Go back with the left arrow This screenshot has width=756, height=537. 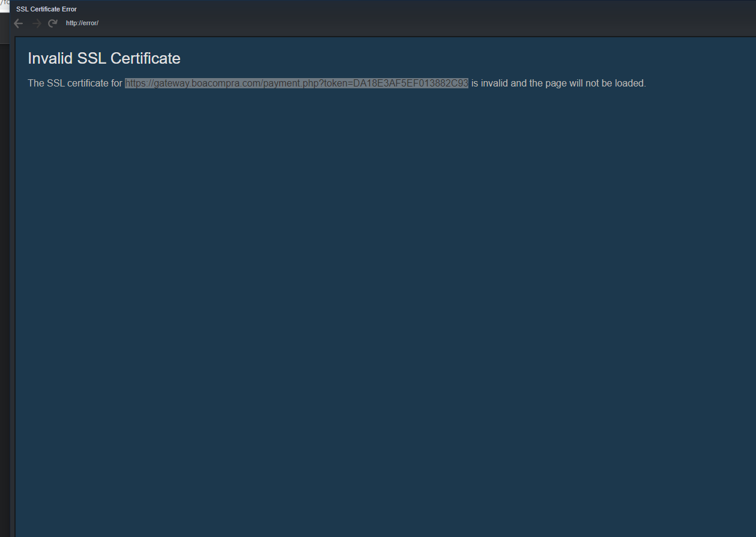click(19, 23)
